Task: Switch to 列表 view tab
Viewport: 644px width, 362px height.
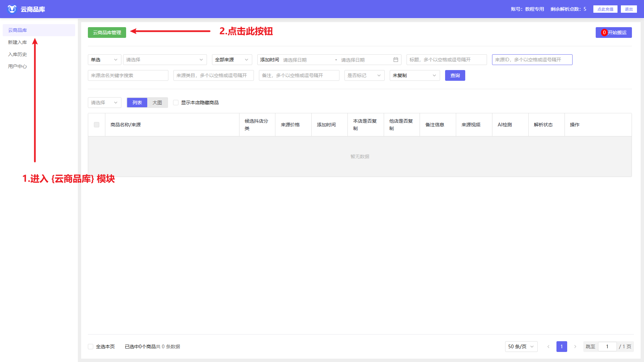Action: (137, 103)
